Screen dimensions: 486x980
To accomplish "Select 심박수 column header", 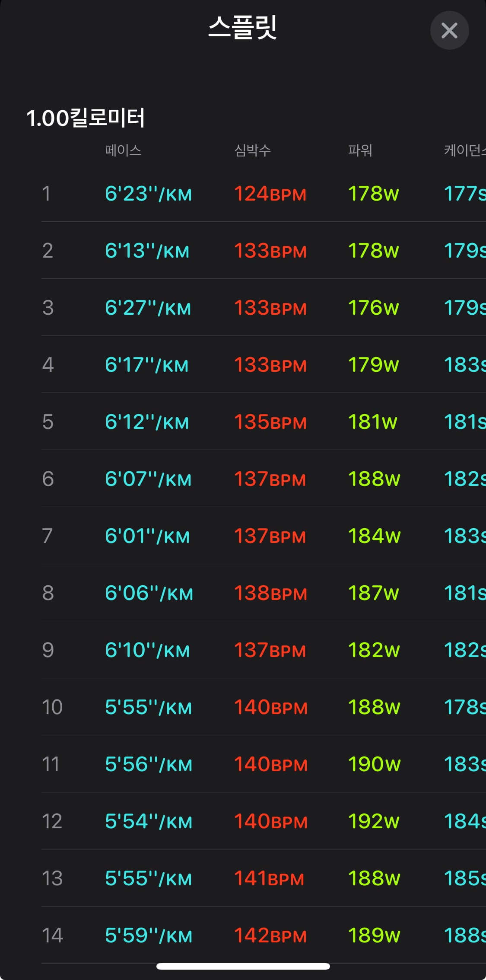I will (252, 150).
